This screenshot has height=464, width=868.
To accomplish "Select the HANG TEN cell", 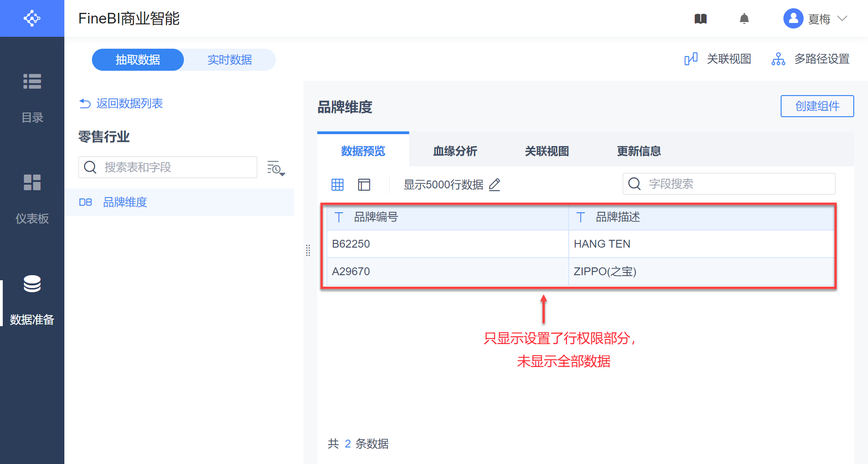I will (702, 244).
